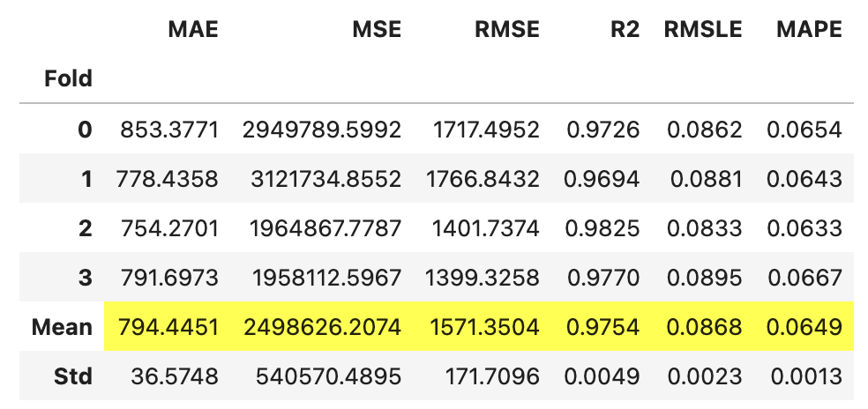The image size is (868, 409).
Task: Click highlighted Mean MSE value 2498626.2074
Action: point(322,326)
